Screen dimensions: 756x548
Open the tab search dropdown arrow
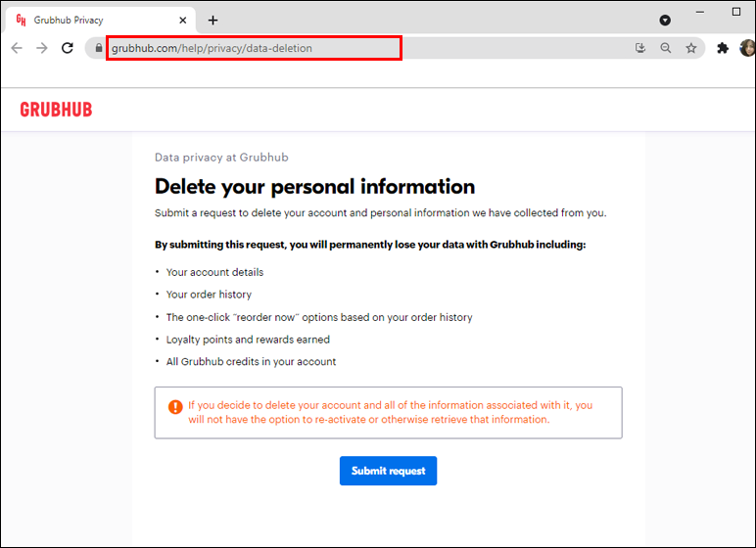point(665,20)
